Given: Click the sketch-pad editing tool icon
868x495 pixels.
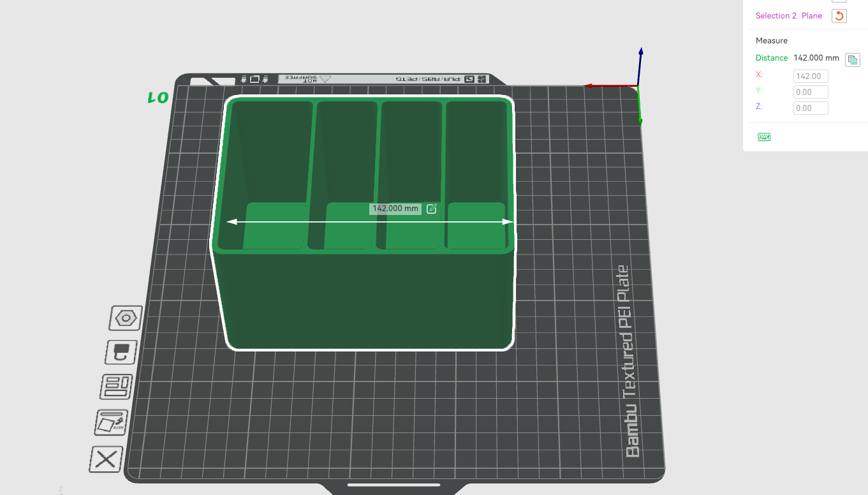Looking at the screenshot, I should pyautogui.click(x=112, y=422).
